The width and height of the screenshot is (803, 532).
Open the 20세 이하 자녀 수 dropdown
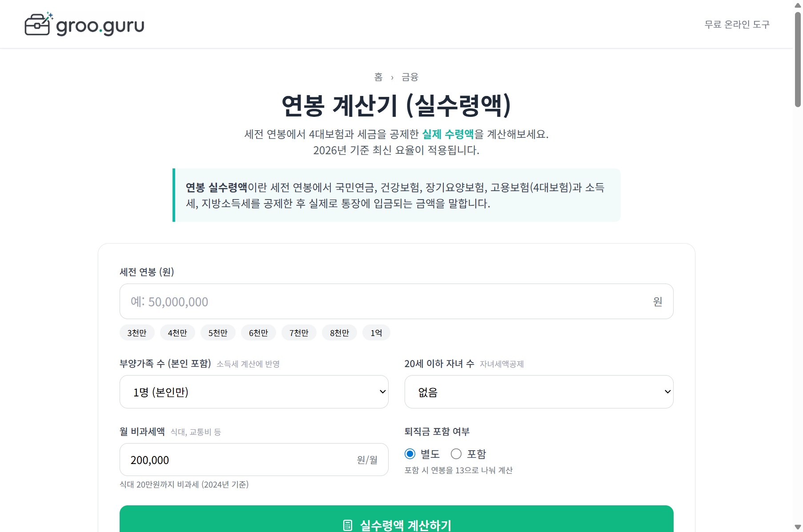click(x=538, y=392)
